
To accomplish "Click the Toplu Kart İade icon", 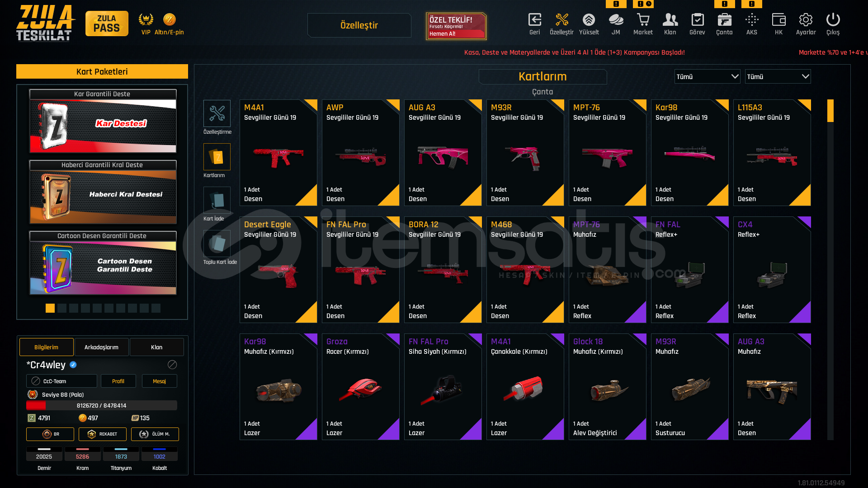I will click(217, 244).
